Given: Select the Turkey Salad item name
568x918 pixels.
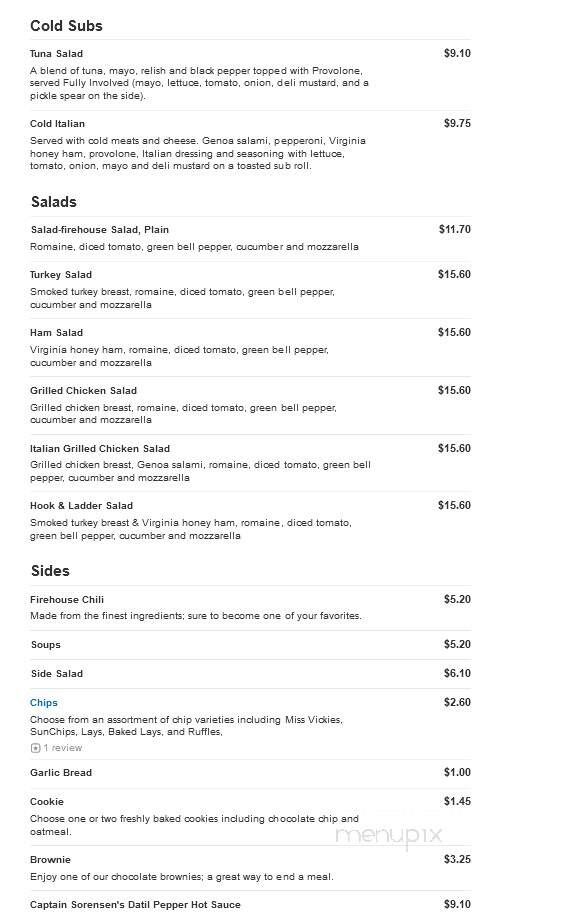Looking at the screenshot, I should [61, 275].
